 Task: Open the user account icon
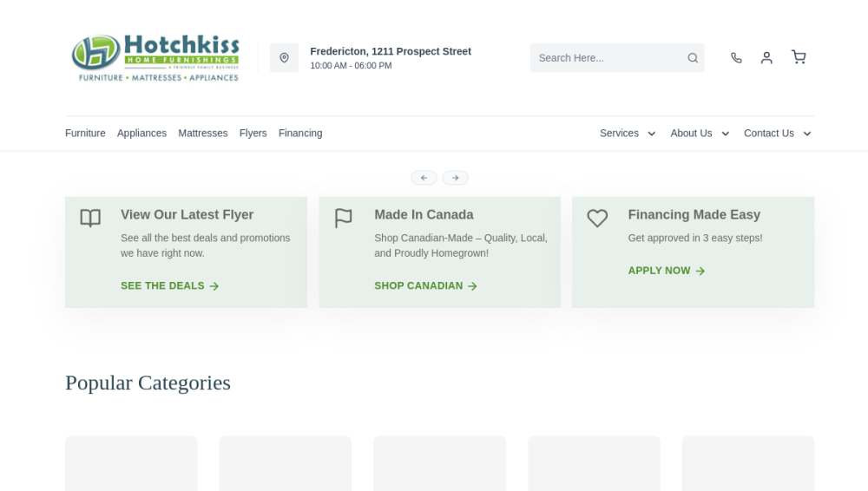766,57
